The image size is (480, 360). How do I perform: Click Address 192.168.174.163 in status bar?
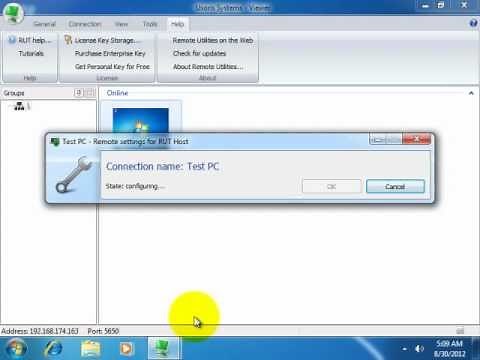point(40,331)
